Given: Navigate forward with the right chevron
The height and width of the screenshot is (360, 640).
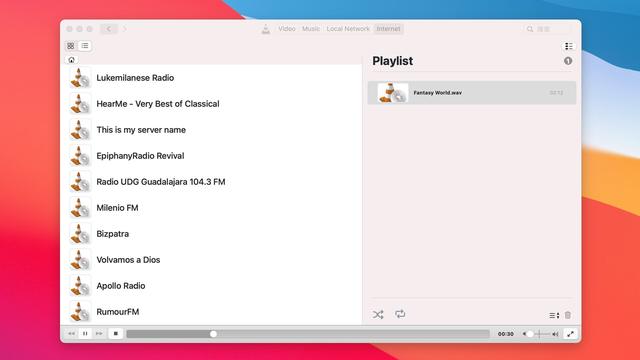Looking at the screenshot, I should tap(125, 29).
